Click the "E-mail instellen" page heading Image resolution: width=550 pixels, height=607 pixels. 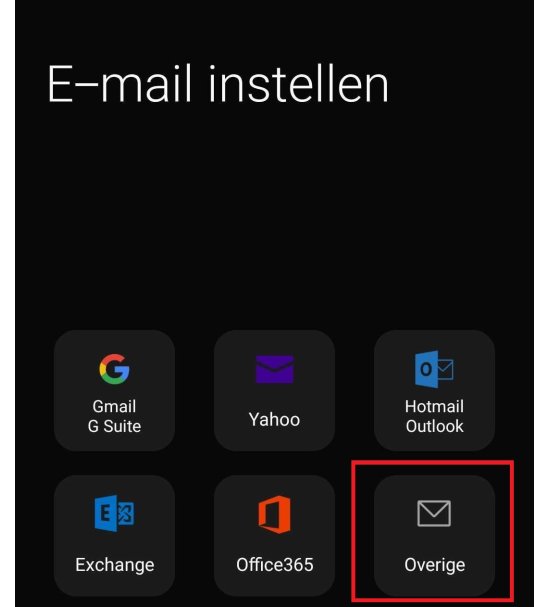(218, 84)
